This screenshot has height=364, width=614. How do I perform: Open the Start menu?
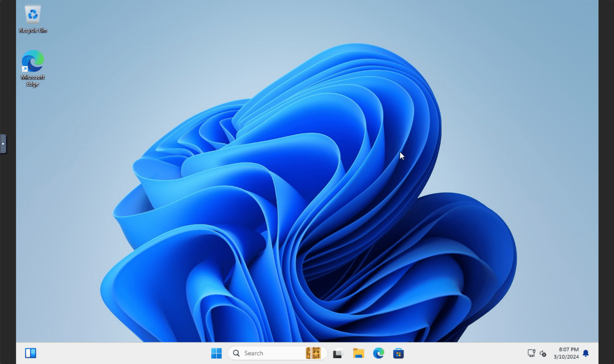217,353
